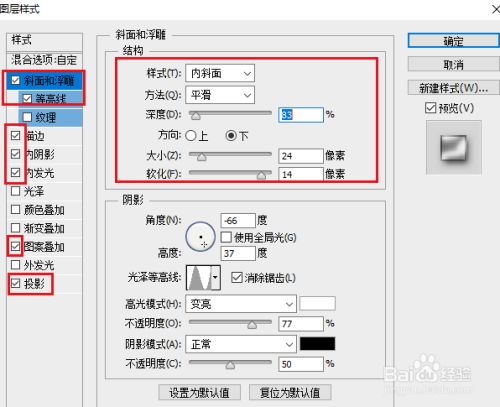Click the highlight 不透明度(O) slider handle
This screenshot has width=500, height=407.
[x=252, y=325]
